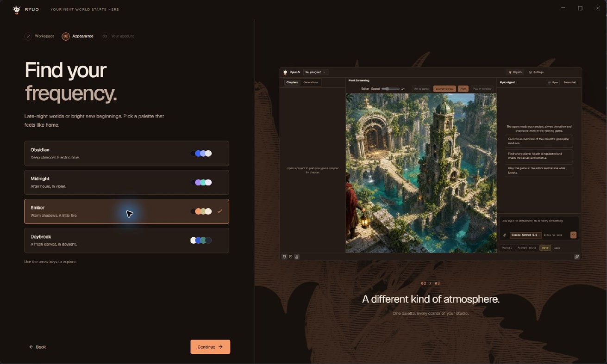
Task: Click the Obsidian color swatch dots
Action: tap(201, 154)
